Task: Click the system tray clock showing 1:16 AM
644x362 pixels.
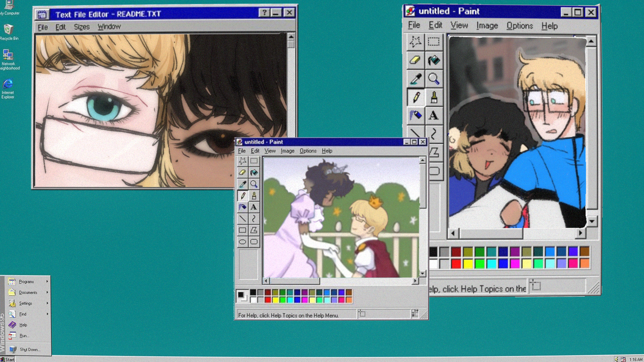Action: click(x=635, y=359)
